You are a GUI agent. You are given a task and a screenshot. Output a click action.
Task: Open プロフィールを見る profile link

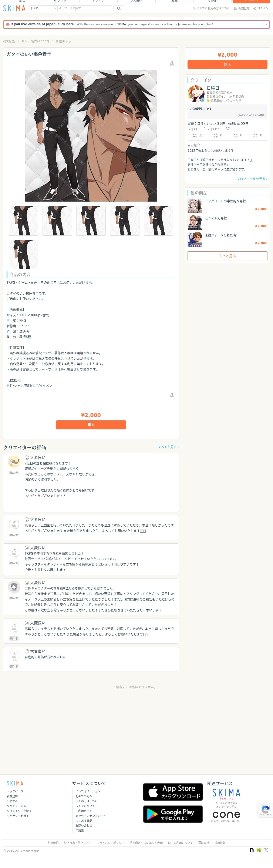tap(252, 179)
